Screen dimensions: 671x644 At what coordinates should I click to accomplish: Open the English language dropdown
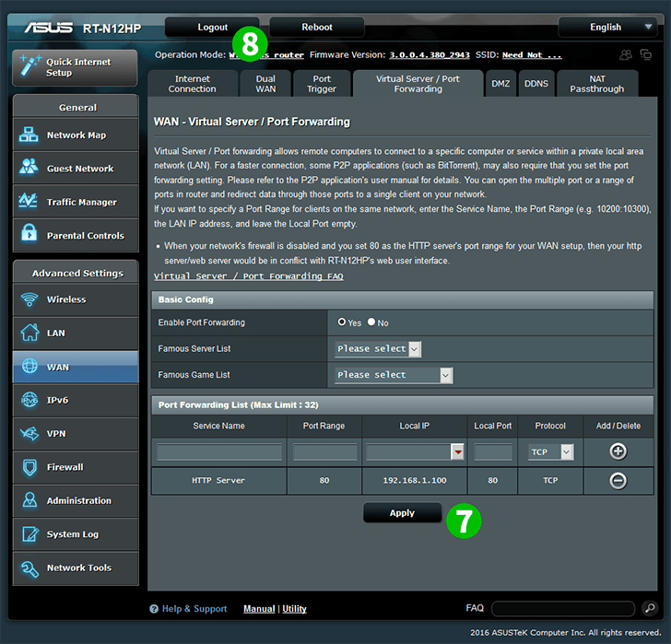[607, 27]
